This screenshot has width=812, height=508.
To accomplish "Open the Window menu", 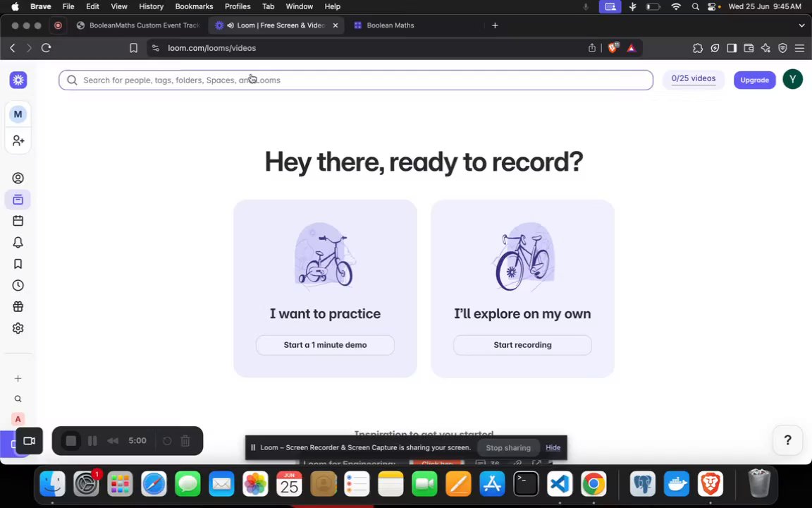I will (x=300, y=6).
